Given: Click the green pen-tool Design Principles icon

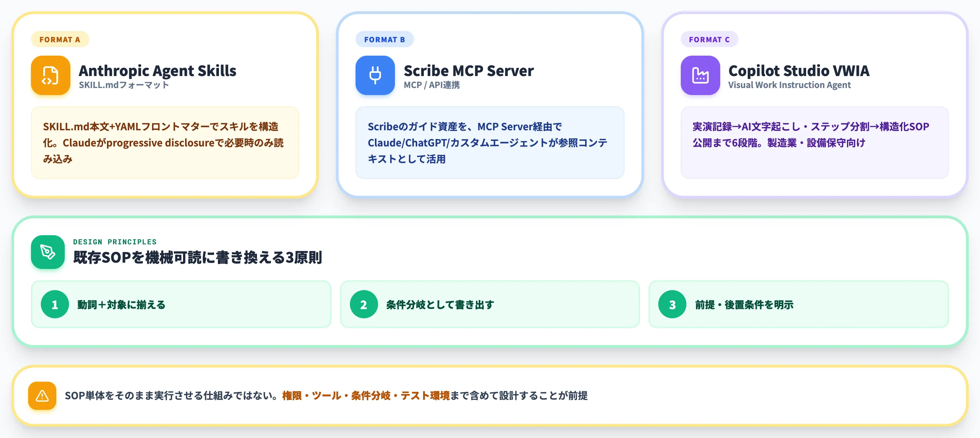Looking at the screenshot, I should 48,252.
